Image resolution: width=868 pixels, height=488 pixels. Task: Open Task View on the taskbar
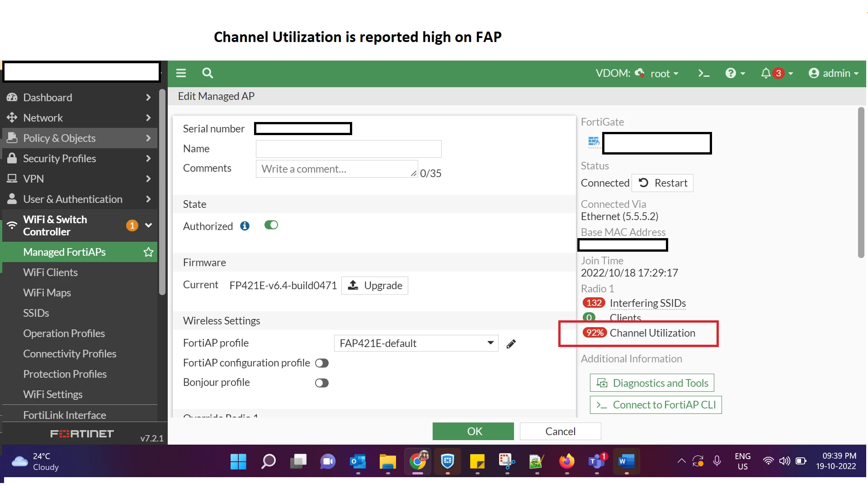[298, 461]
